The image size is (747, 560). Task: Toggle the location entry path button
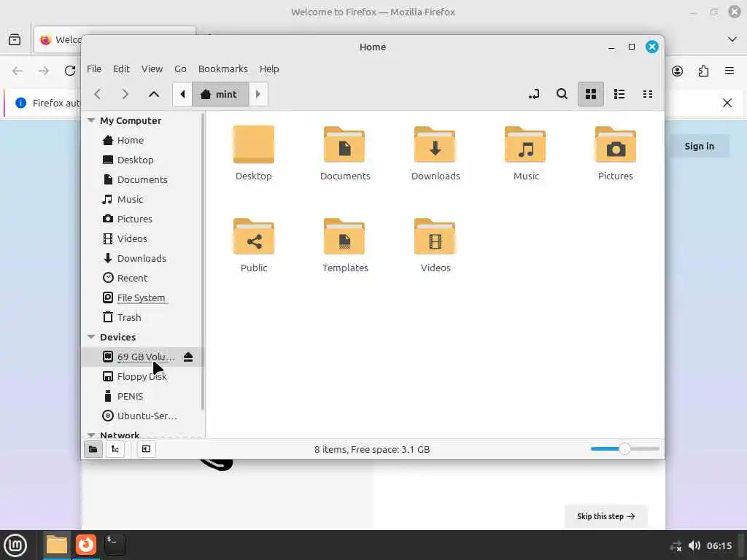click(534, 94)
